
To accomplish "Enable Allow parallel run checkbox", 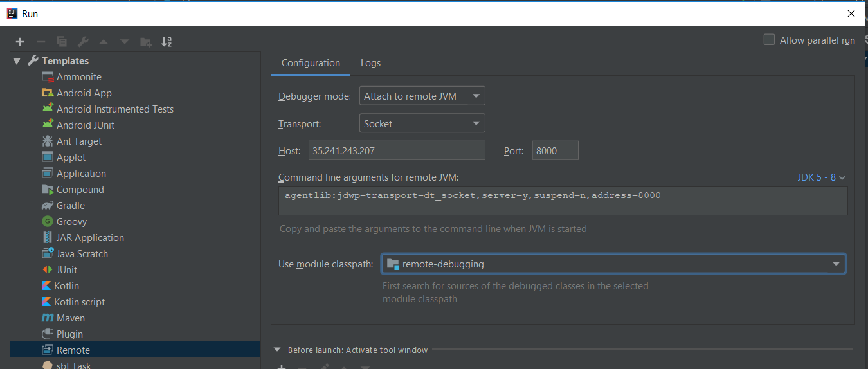I will coord(769,40).
